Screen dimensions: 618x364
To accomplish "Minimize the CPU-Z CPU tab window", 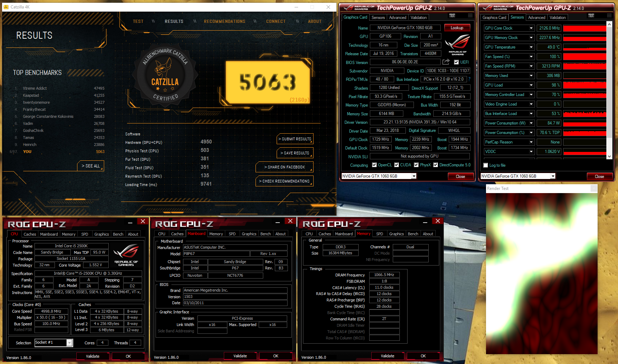I will click(130, 222).
